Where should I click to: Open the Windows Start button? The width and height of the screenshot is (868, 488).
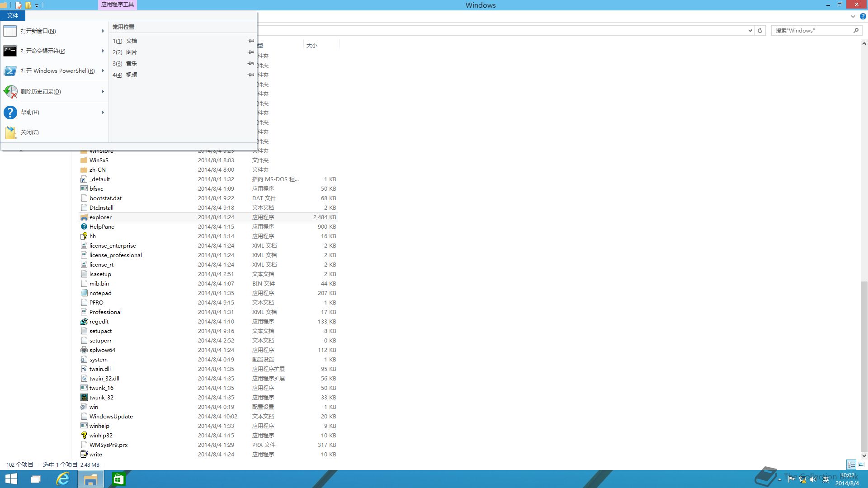coord(11,479)
